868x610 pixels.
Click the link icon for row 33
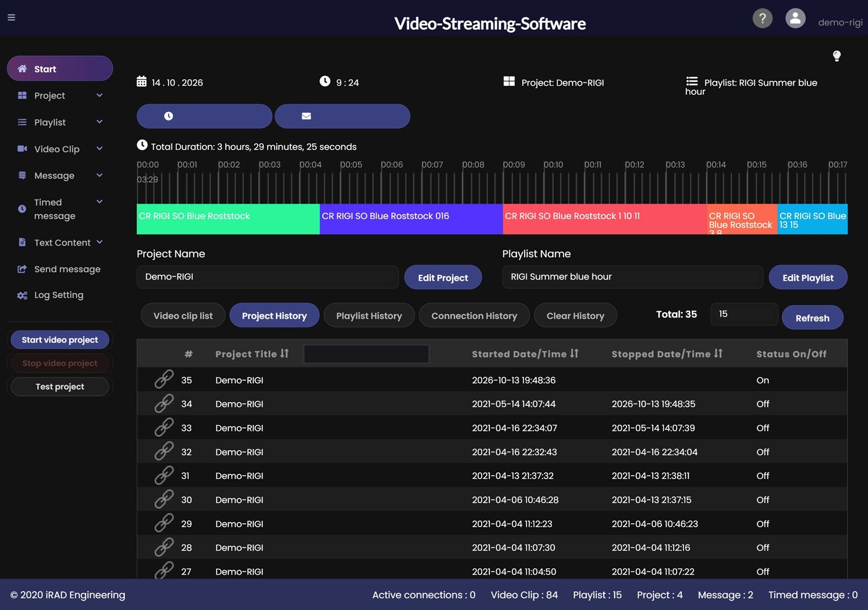click(164, 427)
